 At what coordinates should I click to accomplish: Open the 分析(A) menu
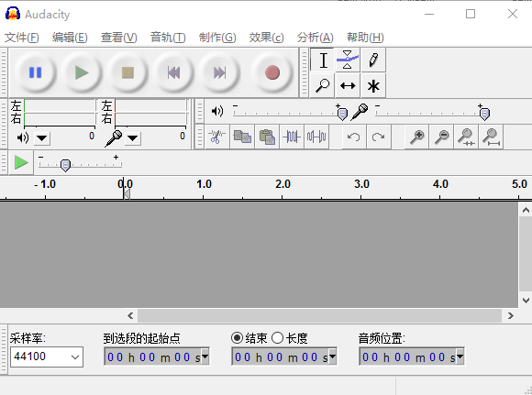[316, 38]
